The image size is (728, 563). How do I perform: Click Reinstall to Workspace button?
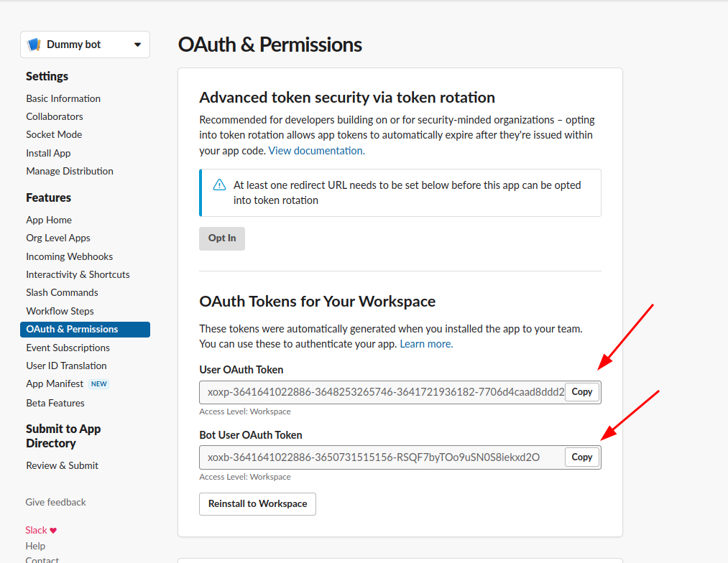click(257, 504)
